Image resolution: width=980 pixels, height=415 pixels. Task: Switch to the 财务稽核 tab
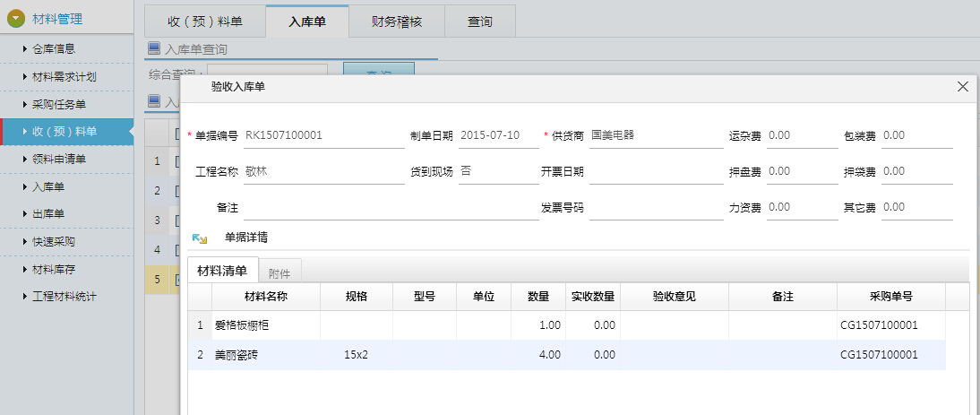(397, 22)
